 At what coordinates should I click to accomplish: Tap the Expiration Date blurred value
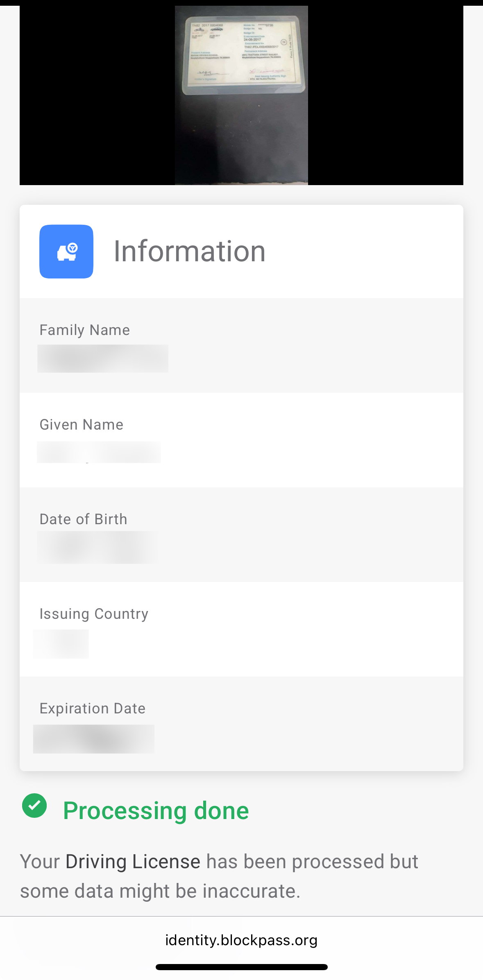[94, 739]
